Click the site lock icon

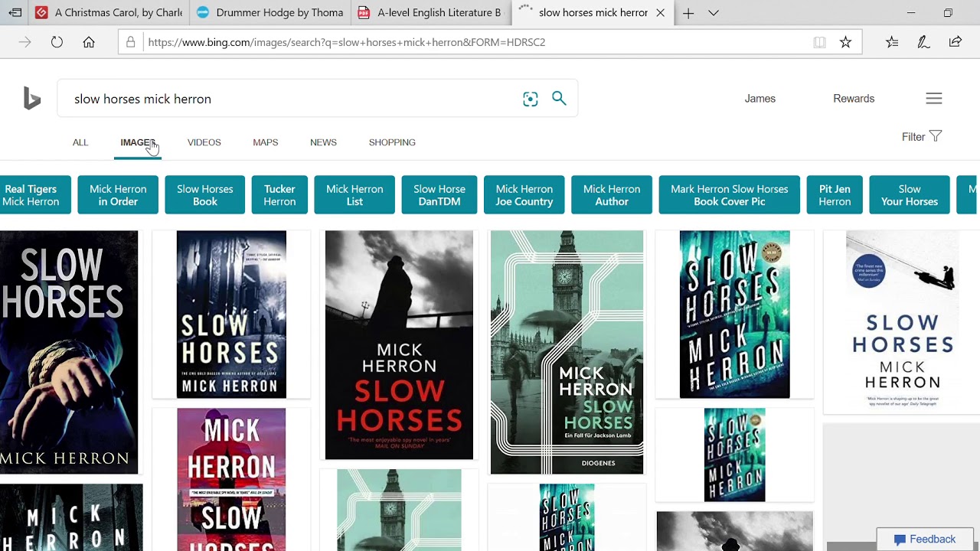tap(130, 42)
